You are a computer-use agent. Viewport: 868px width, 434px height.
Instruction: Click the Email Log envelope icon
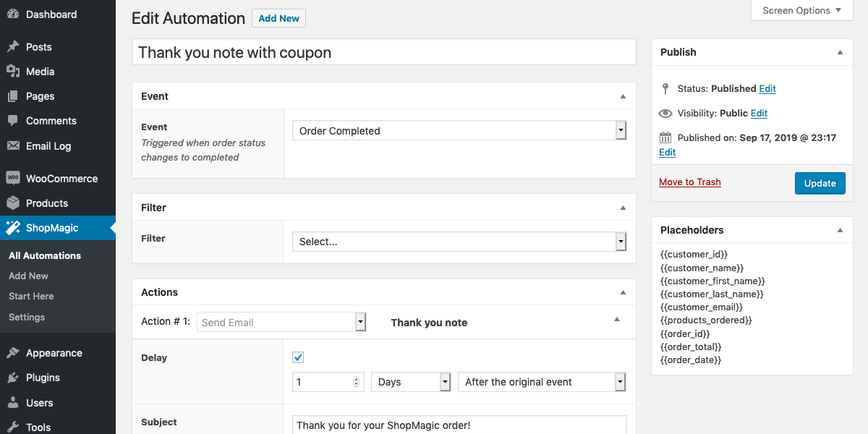click(x=13, y=145)
